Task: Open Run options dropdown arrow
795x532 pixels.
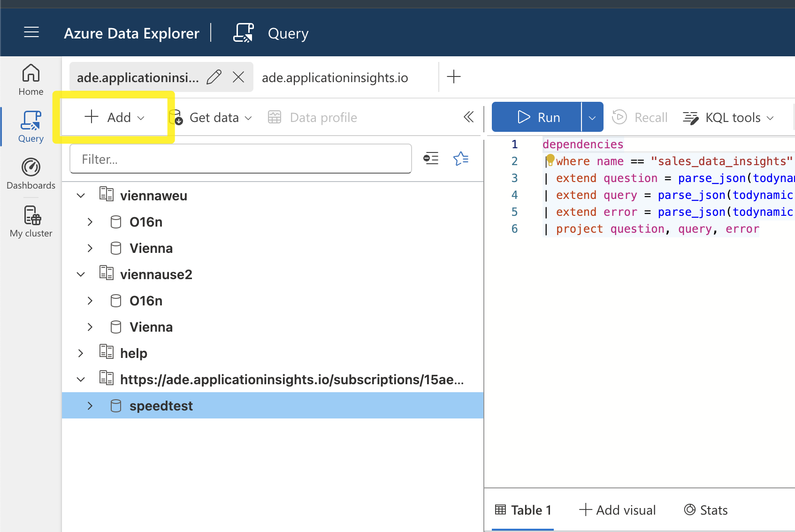Action: pyautogui.click(x=592, y=117)
